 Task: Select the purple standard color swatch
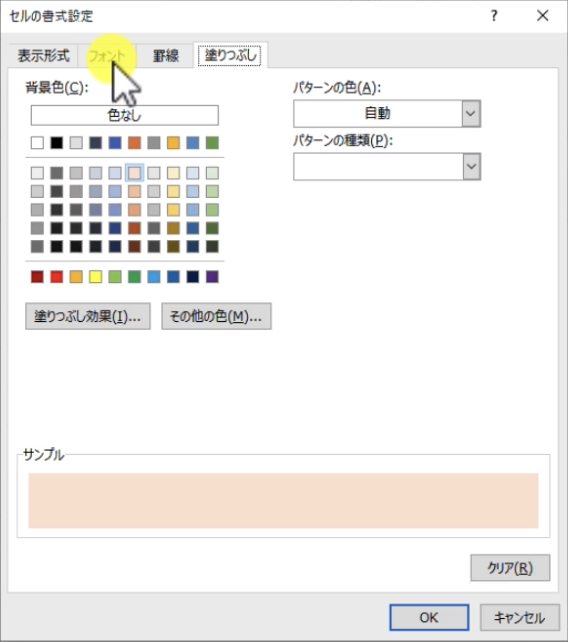click(212, 277)
